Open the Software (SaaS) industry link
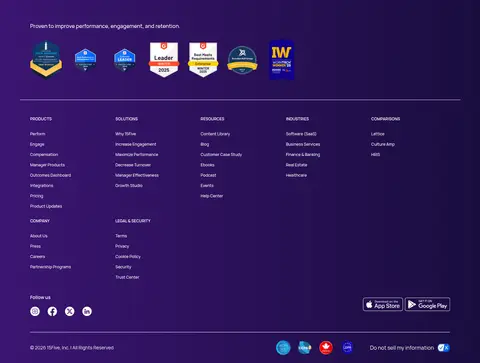 coord(301,134)
